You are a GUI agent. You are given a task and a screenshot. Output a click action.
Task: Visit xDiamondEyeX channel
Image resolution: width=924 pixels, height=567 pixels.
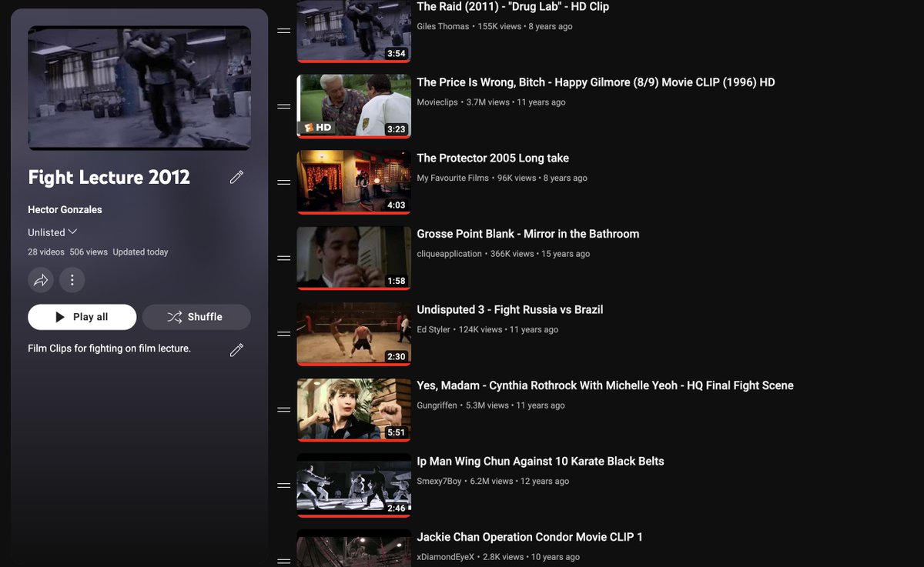[x=446, y=557]
